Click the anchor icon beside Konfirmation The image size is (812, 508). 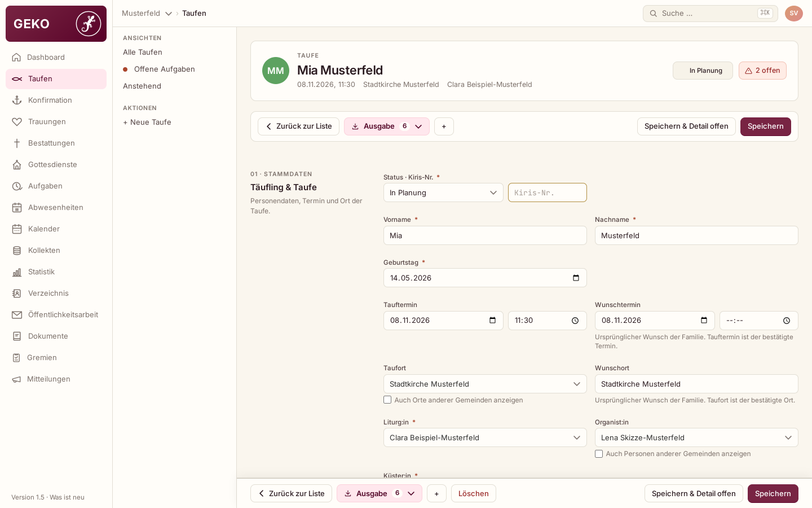click(x=17, y=100)
